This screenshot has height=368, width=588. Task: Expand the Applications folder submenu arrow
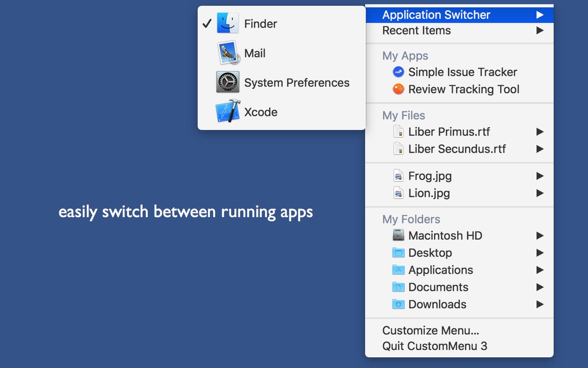[x=540, y=270]
